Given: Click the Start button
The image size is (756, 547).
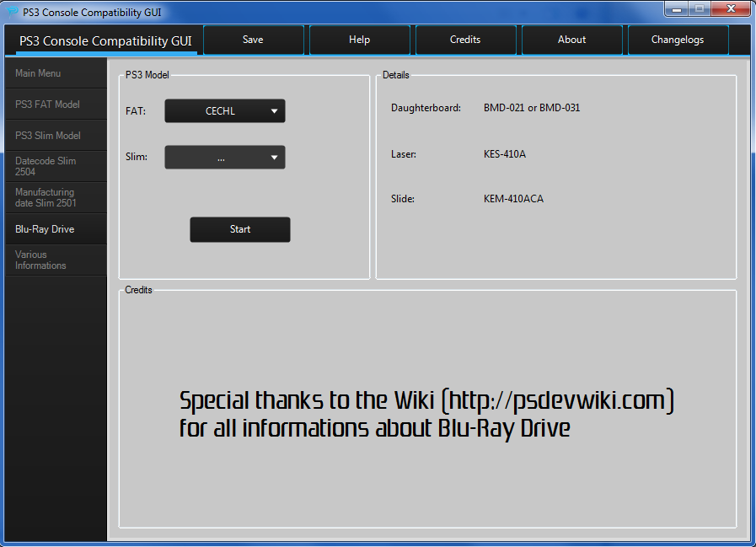Looking at the screenshot, I should 240,229.
